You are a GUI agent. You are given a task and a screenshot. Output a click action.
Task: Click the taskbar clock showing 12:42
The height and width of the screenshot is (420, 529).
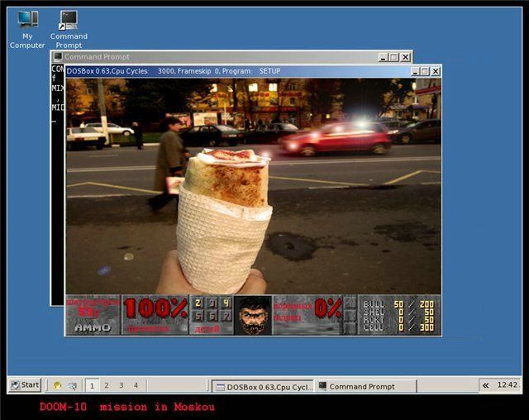click(x=508, y=385)
